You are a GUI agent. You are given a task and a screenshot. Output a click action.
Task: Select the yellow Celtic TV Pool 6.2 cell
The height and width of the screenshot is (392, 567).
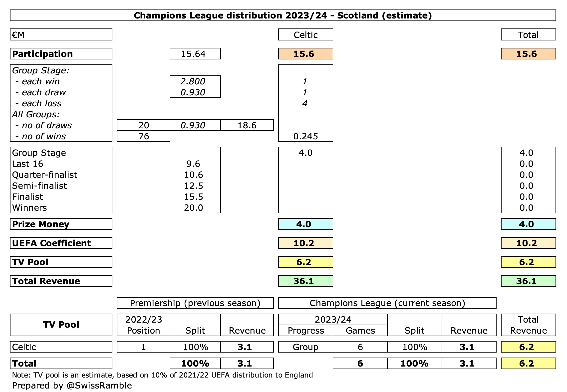pyautogui.click(x=306, y=262)
